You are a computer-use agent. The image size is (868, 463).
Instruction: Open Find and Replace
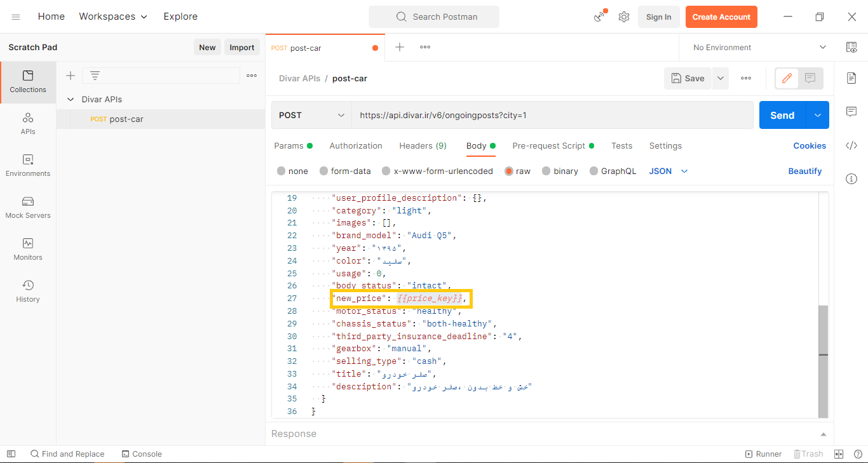tap(67, 454)
